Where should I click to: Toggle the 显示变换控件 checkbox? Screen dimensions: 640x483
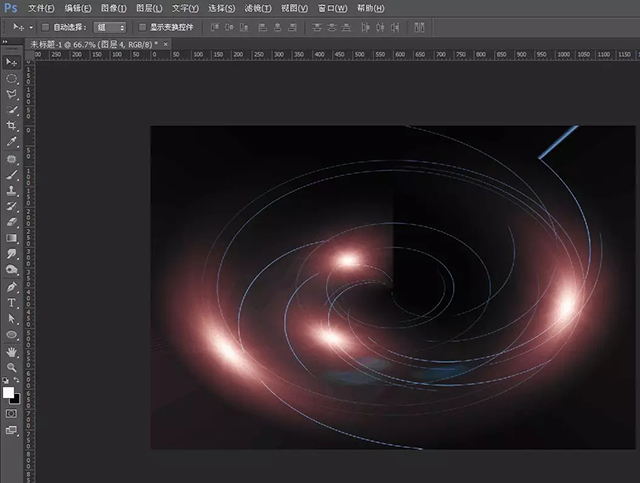142,27
